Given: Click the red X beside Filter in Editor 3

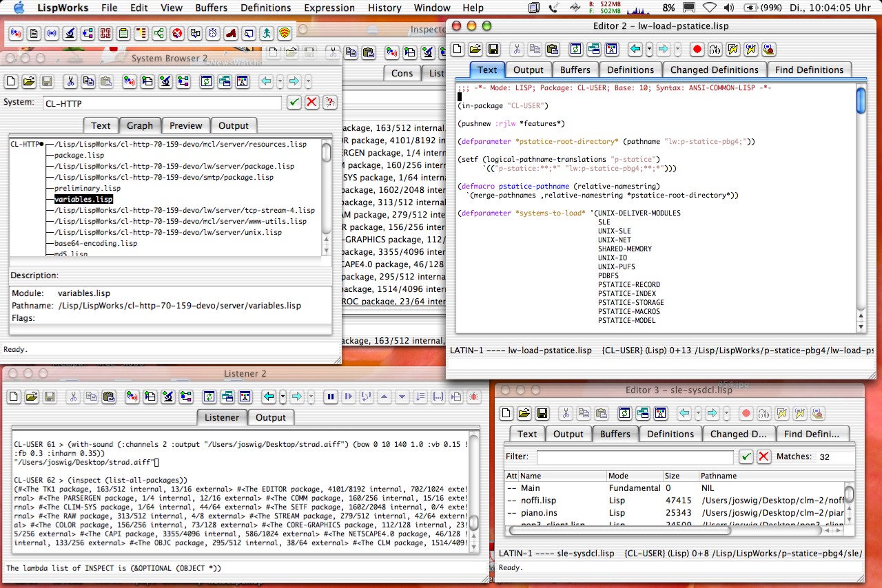Looking at the screenshot, I should (764, 456).
